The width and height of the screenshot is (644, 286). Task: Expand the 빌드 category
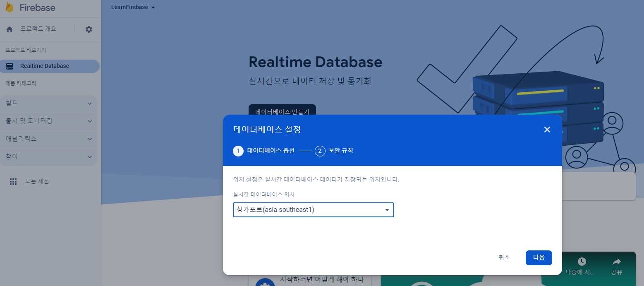coord(49,103)
